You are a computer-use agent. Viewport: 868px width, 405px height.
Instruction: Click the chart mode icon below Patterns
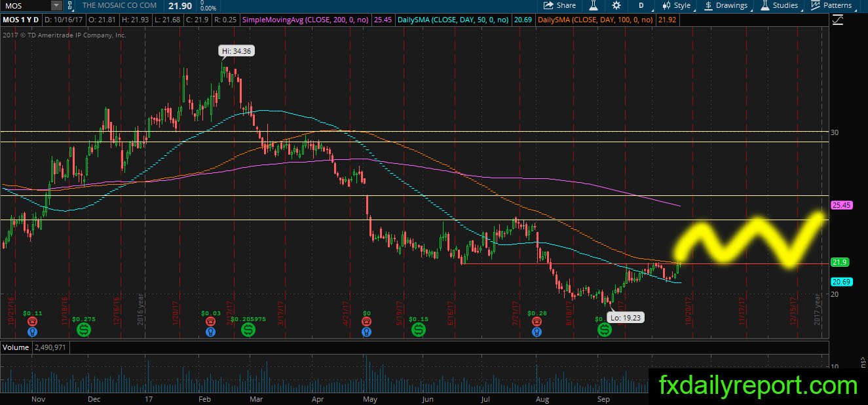(x=838, y=20)
